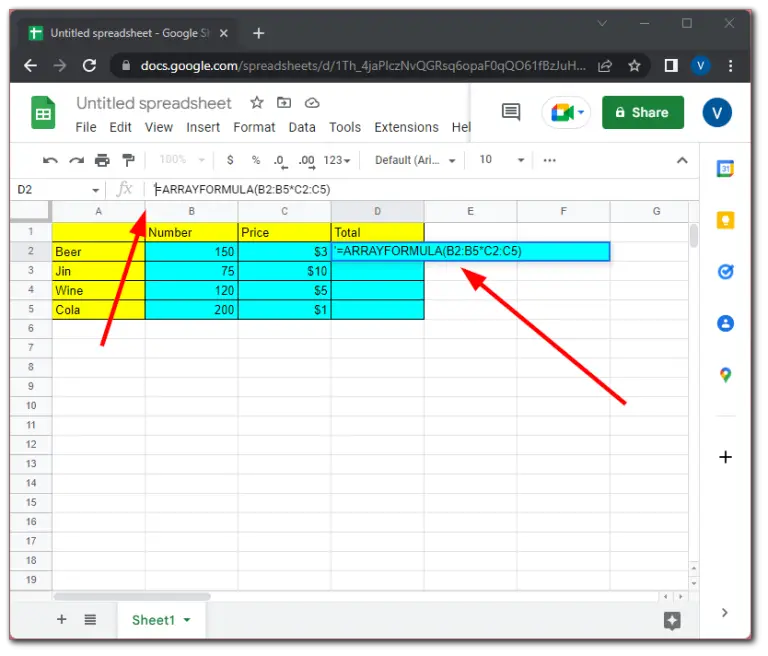Click the Redo toolbar icon

(76, 161)
